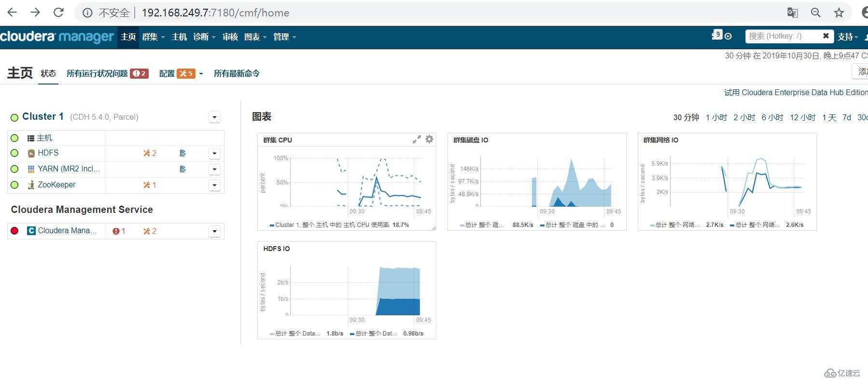Open HDFS stale configuration deploy icon
This screenshot has width=868, height=379.
tap(182, 153)
